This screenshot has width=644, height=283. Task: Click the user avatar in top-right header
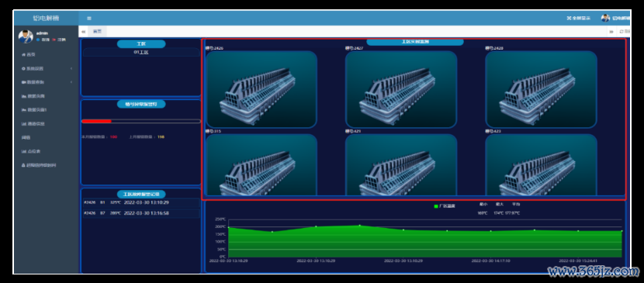click(x=605, y=18)
